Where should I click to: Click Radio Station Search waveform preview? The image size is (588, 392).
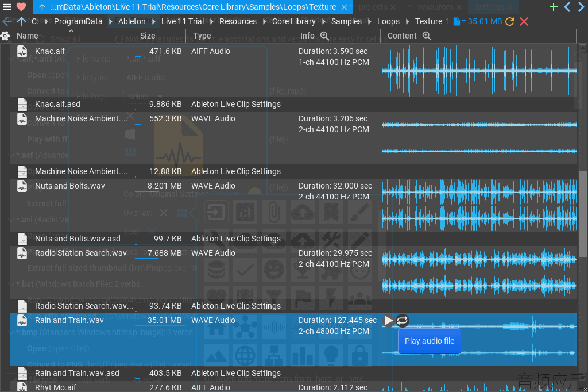click(479, 272)
